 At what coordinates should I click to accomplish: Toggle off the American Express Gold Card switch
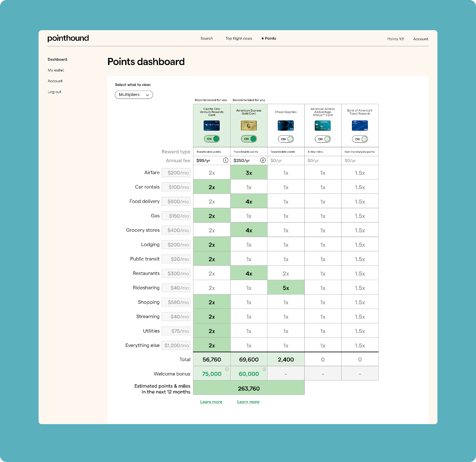click(249, 139)
